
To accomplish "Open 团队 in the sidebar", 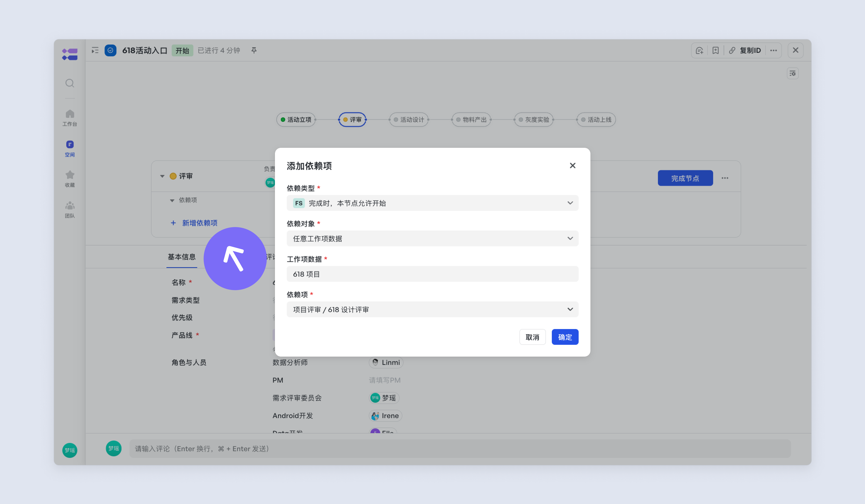I will [70, 209].
